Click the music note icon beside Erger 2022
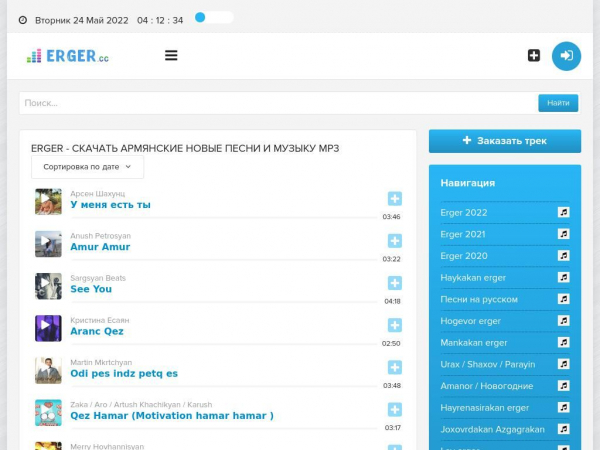The image size is (600, 450). [563, 212]
